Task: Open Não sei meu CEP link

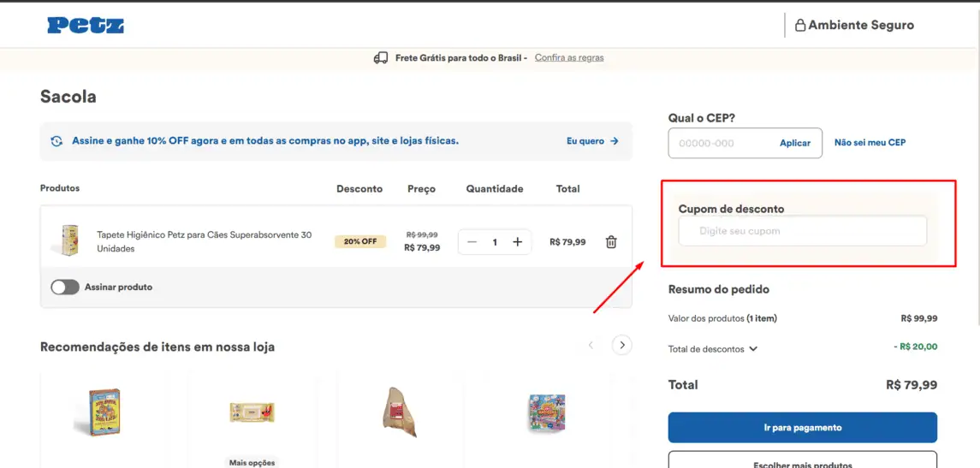Action: (x=870, y=143)
